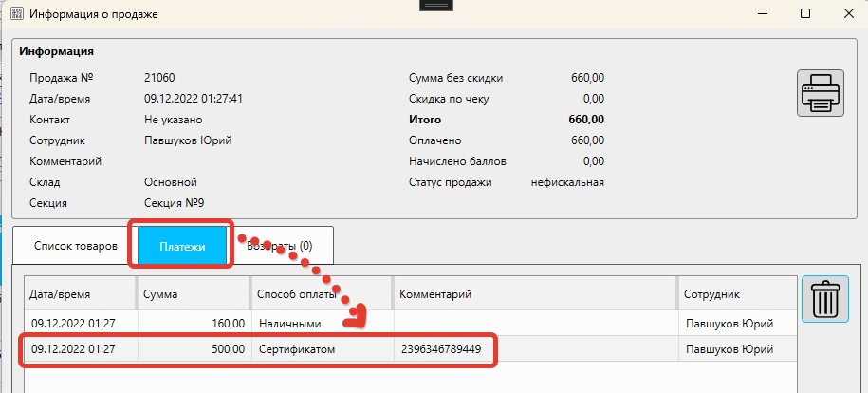
Task: Click the trash can delete payment icon
Action: (825, 300)
